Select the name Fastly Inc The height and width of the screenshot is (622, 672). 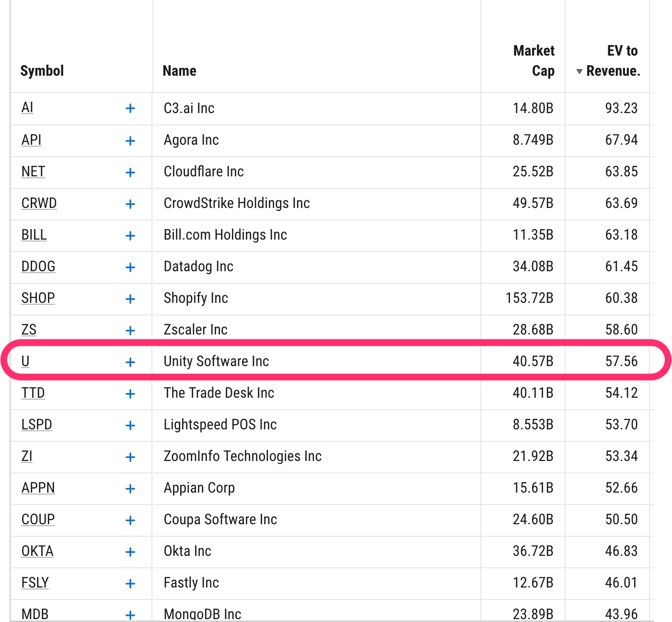click(x=191, y=583)
